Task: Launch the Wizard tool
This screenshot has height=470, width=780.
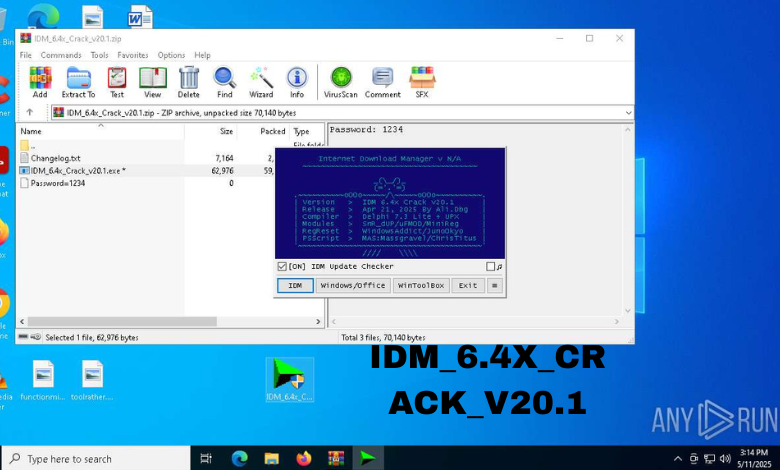Action: click(261, 82)
